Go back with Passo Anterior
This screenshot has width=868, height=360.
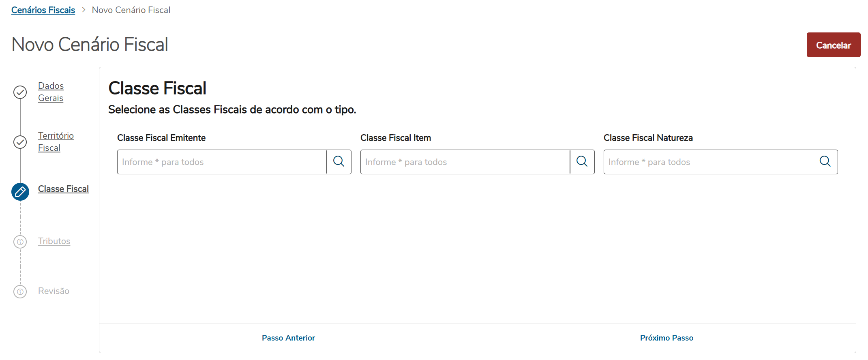point(288,338)
